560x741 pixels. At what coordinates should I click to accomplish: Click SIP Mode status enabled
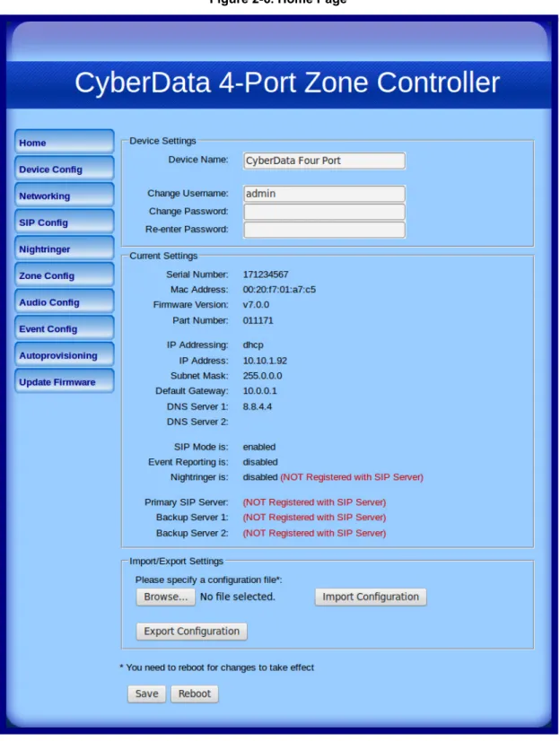(259, 447)
